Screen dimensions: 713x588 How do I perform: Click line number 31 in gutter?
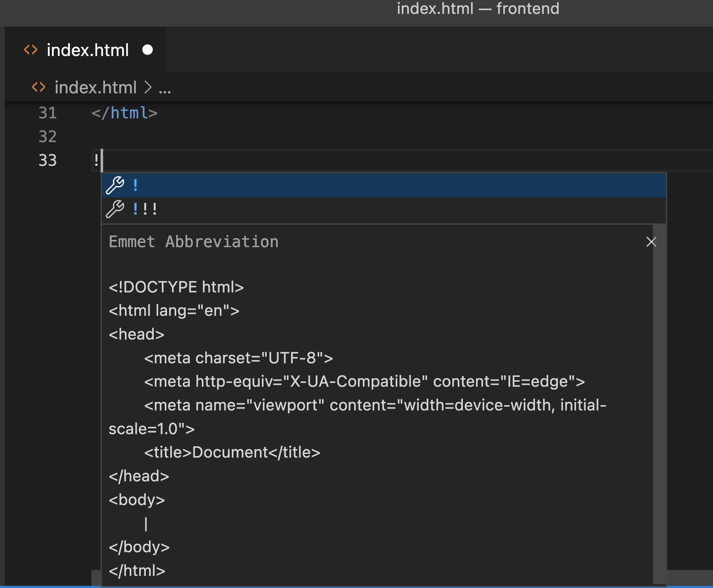coord(47,113)
